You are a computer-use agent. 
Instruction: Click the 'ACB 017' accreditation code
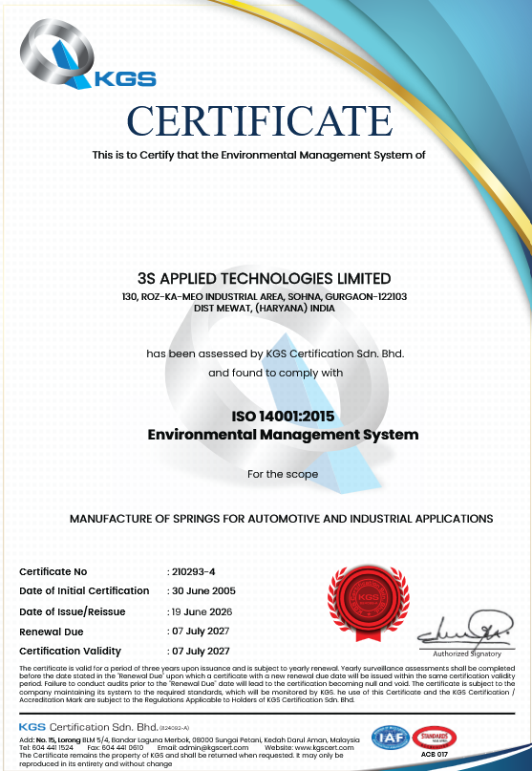435,755
